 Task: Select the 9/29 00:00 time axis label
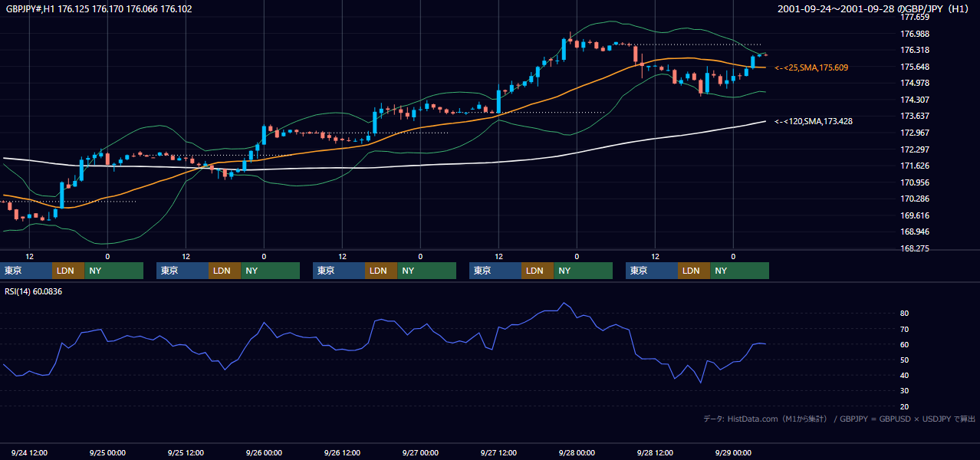[x=733, y=452]
